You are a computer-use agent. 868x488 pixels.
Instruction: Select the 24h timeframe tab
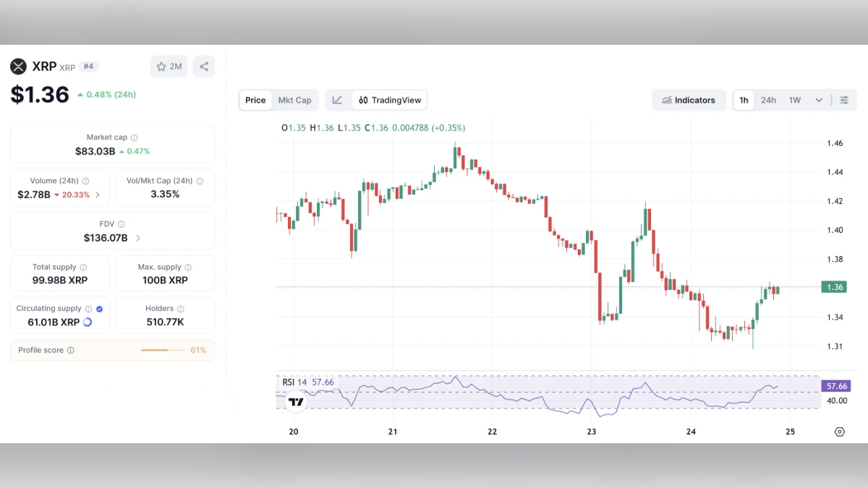click(x=768, y=100)
